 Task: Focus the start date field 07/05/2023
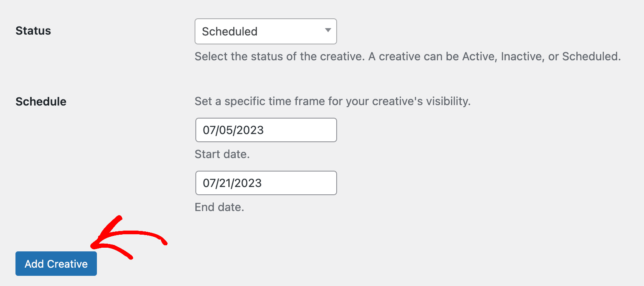click(266, 130)
